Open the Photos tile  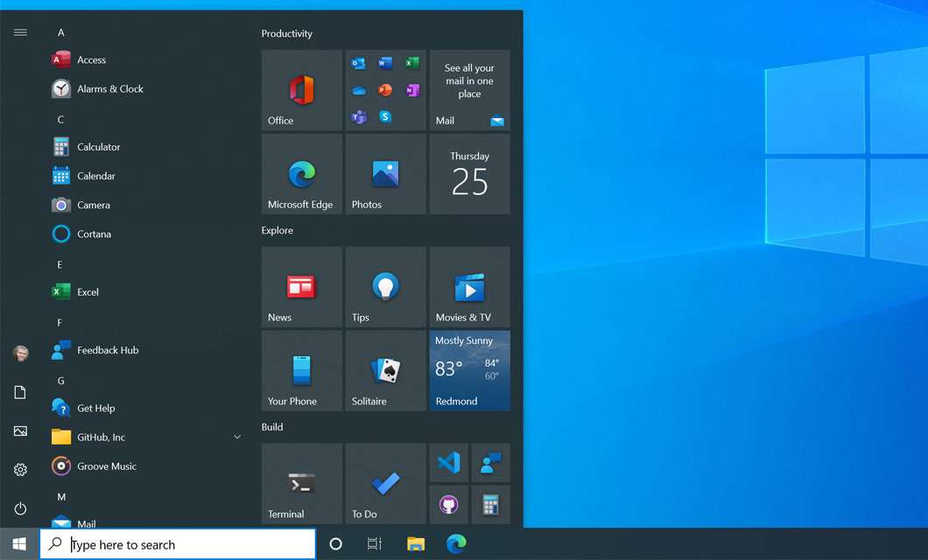click(385, 174)
